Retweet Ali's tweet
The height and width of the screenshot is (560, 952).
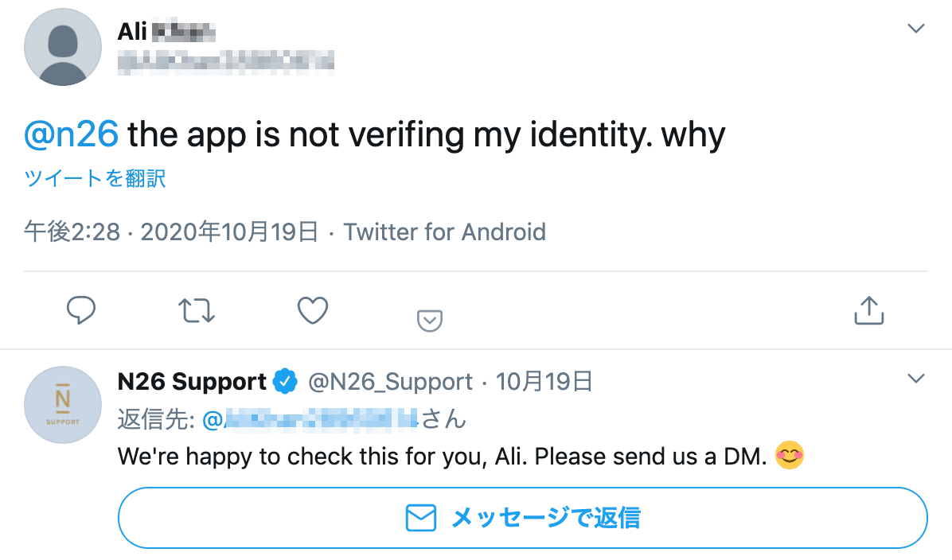click(197, 310)
